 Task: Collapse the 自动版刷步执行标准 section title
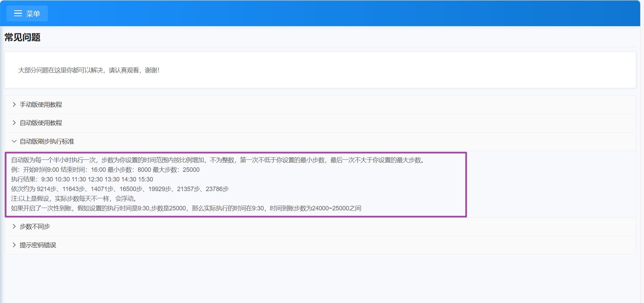47,142
